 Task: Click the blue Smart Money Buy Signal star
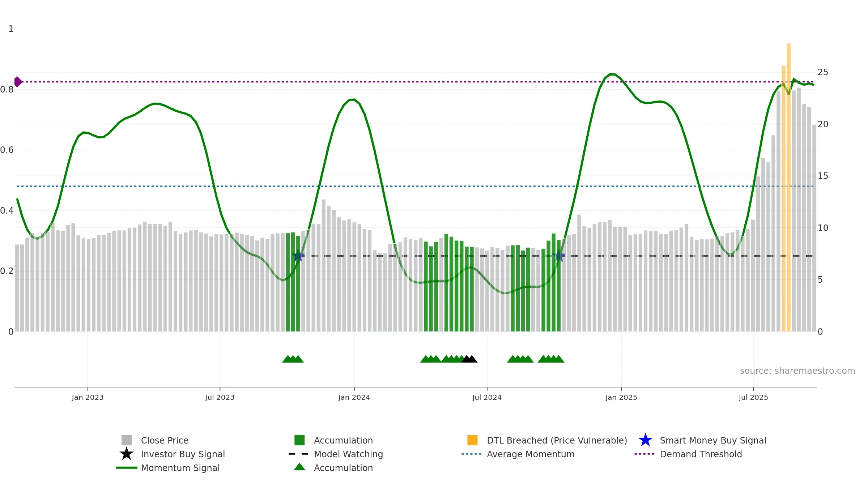coord(645,440)
